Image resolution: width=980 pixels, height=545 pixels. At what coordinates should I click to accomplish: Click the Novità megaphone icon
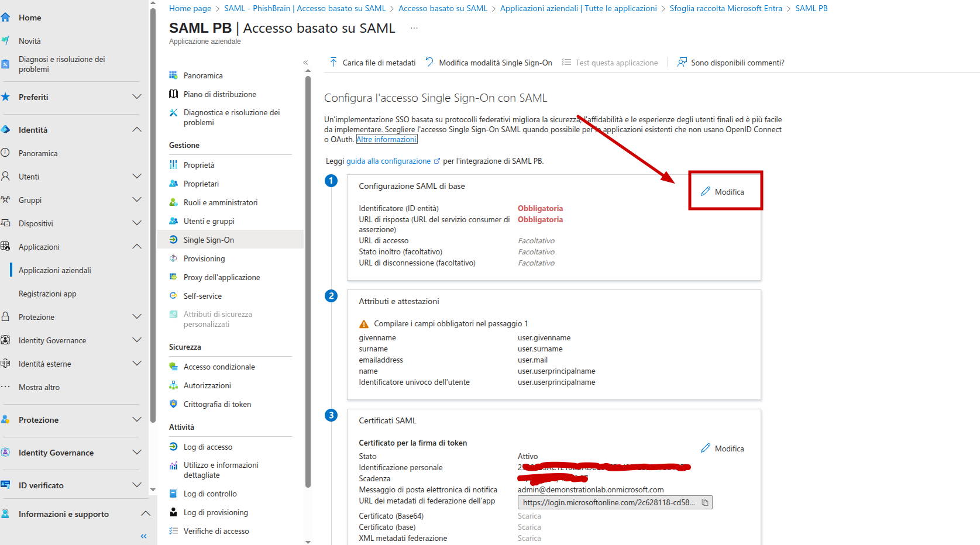point(5,41)
